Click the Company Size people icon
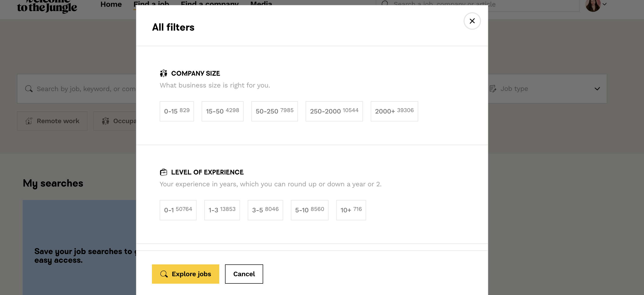The image size is (644, 295). pyautogui.click(x=163, y=73)
